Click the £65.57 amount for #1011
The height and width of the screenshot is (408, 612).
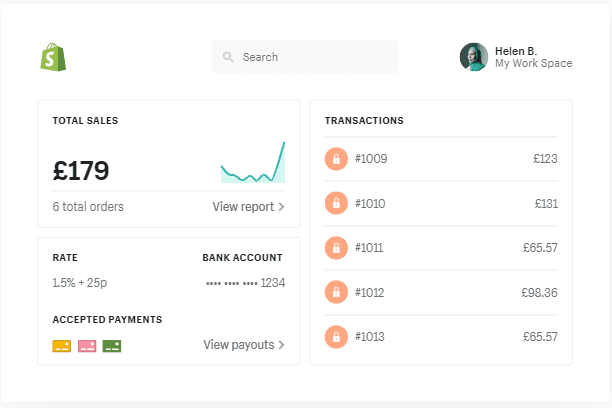pos(540,248)
